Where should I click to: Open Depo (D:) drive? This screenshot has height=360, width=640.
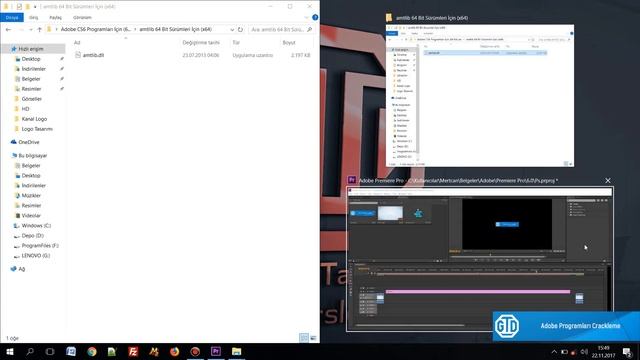click(32, 236)
